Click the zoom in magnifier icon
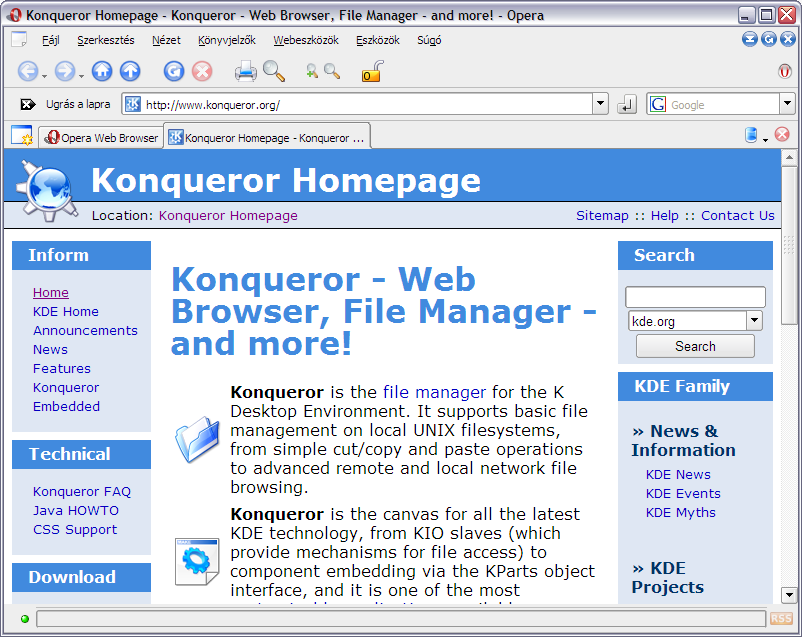802x637 pixels. [x=311, y=71]
